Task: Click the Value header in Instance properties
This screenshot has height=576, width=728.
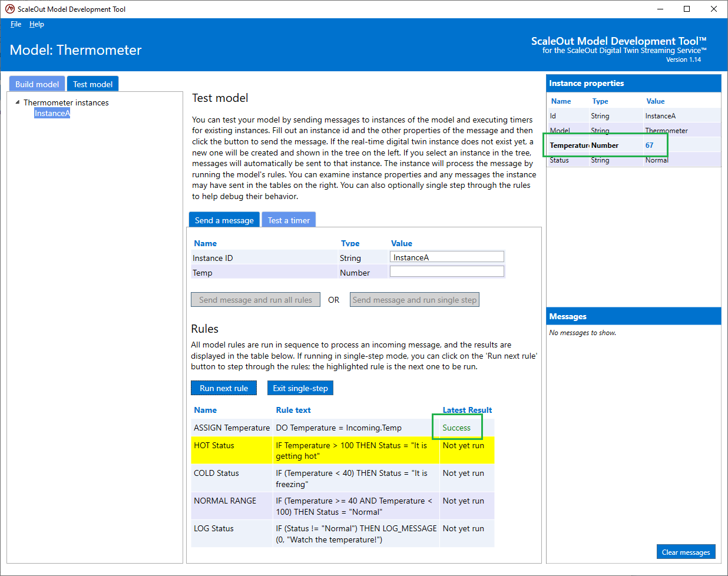Action: pos(655,101)
